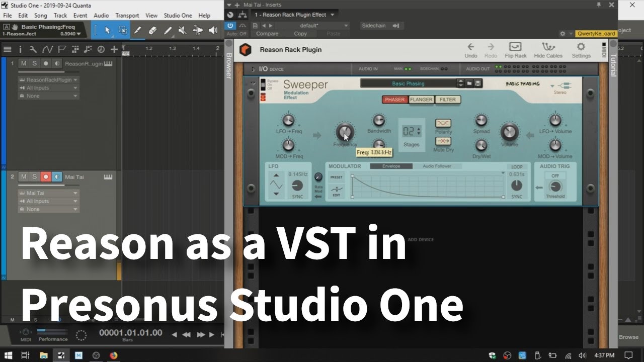Open the None dropdown on track 1
Image resolution: width=644 pixels, height=362 pixels.
(x=48, y=96)
